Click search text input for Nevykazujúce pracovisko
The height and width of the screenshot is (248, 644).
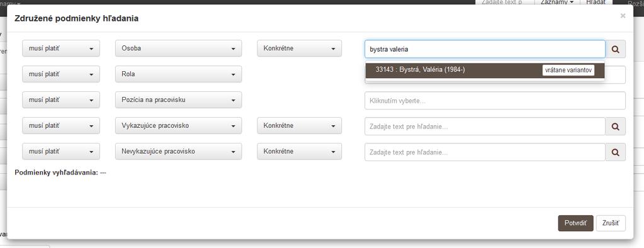pyautogui.click(x=485, y=152)
